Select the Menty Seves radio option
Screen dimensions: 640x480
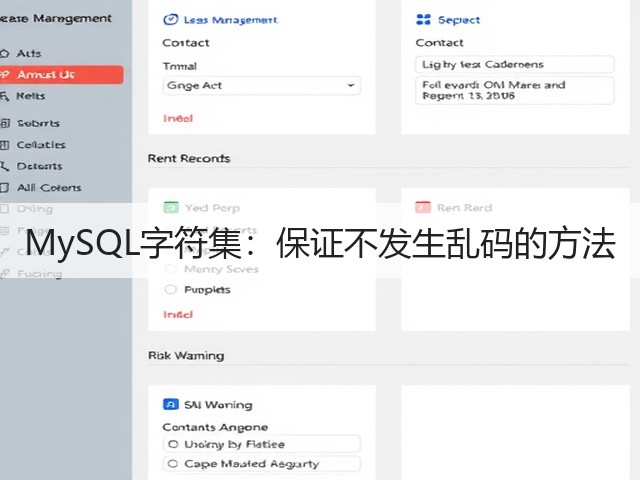pos(171,269)
